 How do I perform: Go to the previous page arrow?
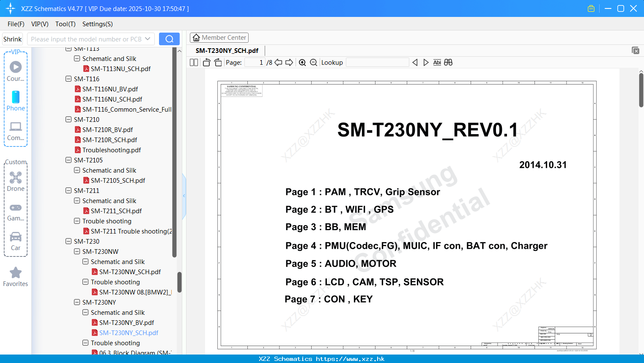(x=278, y=63)
